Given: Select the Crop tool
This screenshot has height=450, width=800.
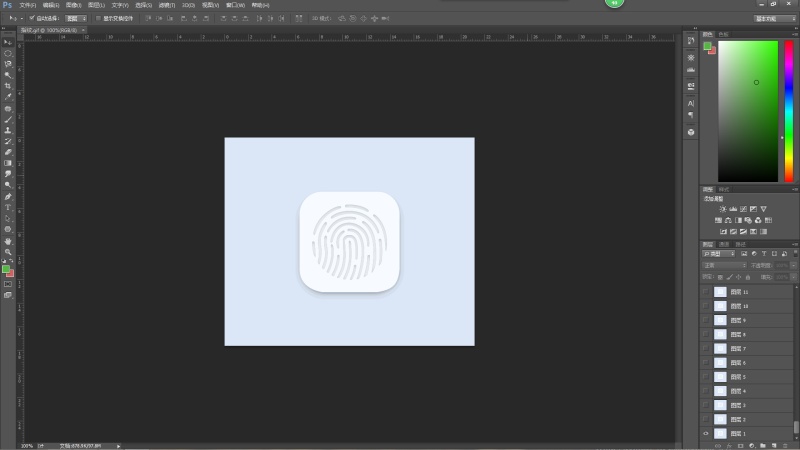Looking at the screenshot, I should pyautogui.click(x=8, y=86).
